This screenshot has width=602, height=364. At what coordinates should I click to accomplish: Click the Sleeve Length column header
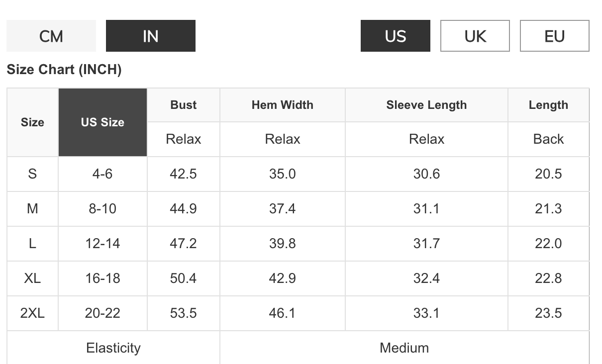tap(426, 105)
